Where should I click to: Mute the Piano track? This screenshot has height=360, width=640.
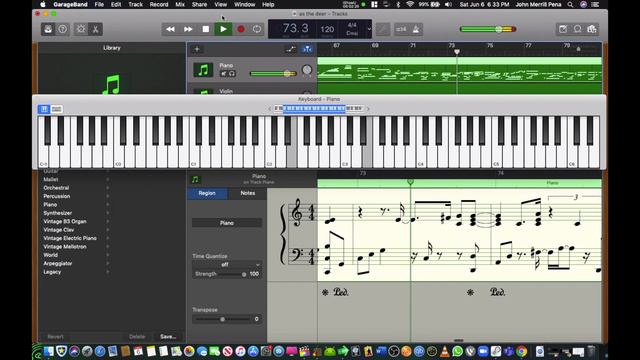pos(223,74)
